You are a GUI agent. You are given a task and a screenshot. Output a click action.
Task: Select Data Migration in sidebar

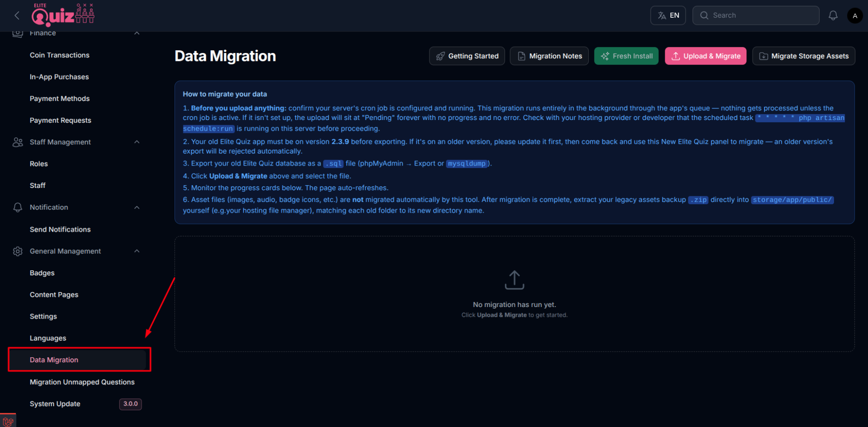click(77, 360)
